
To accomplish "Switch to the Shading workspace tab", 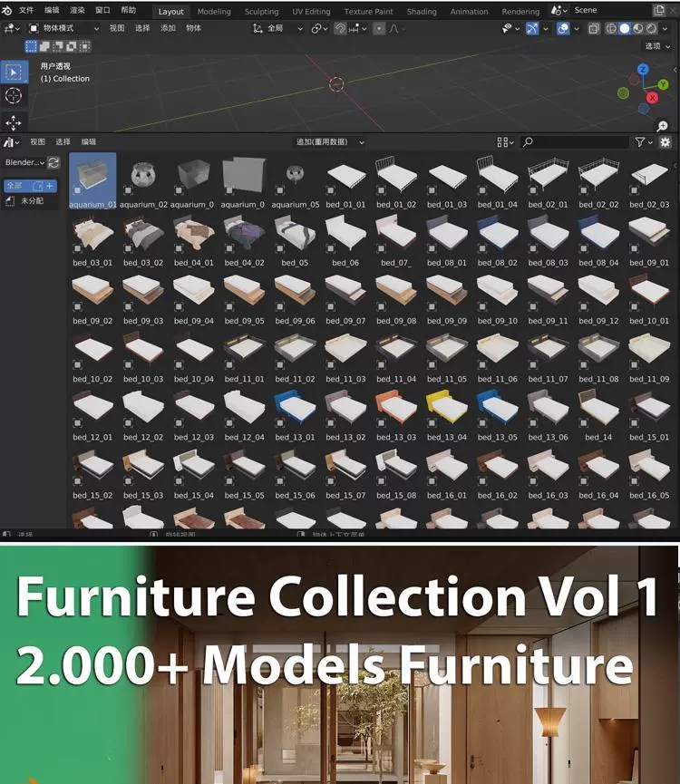I will [x=422, y=11].
